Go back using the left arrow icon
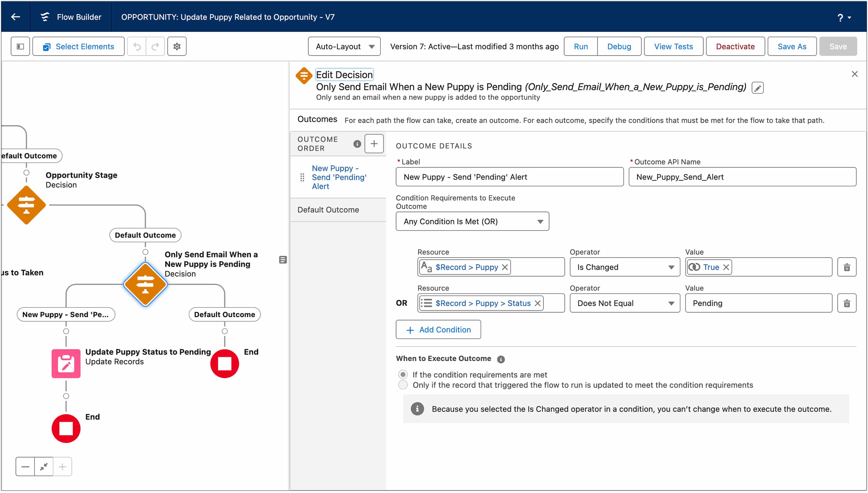 pyautogui.click(x=15, y=17)
